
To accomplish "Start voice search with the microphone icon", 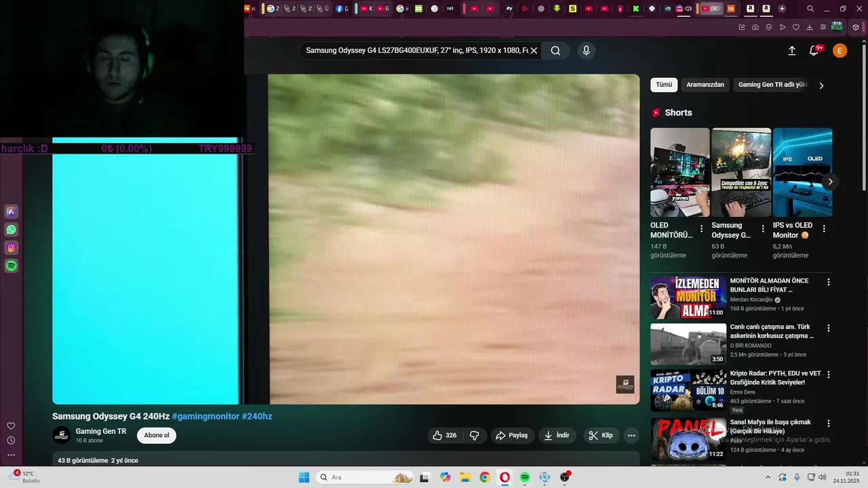I will (587, 50).
